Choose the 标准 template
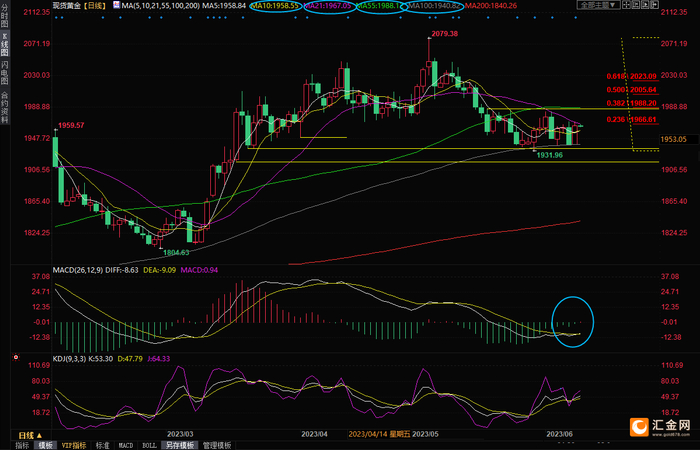700x450 pixels. (x=102, y=446)
